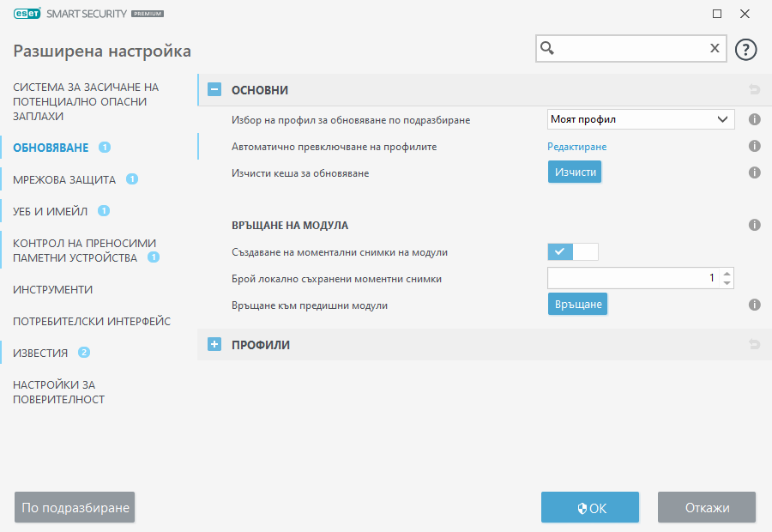Open Известия settings
The width and height of the screenshot is (772, 532).
click(40, 354)
